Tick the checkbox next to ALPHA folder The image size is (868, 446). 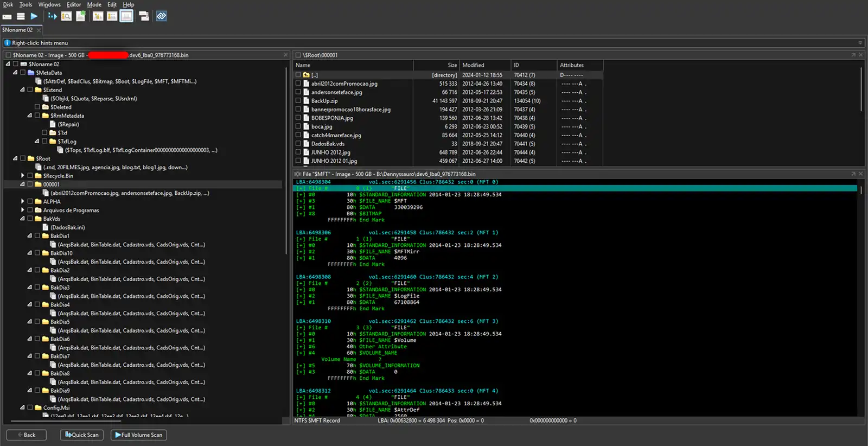[30, 202]
